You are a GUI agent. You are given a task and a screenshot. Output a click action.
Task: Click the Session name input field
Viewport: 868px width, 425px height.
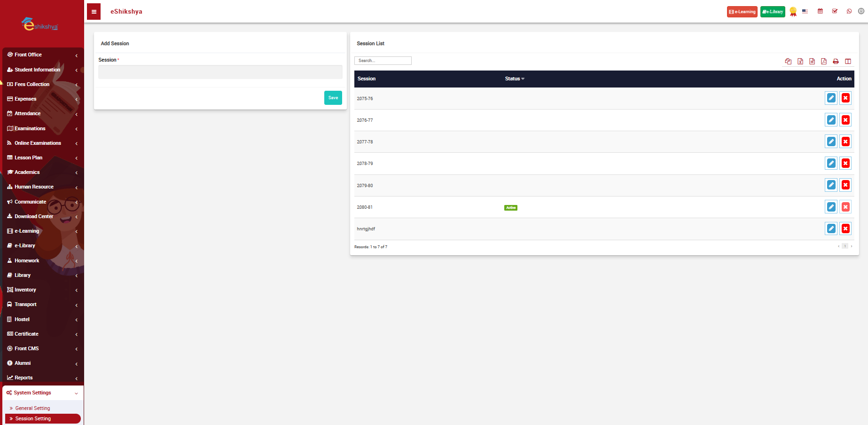pos(220,72)
